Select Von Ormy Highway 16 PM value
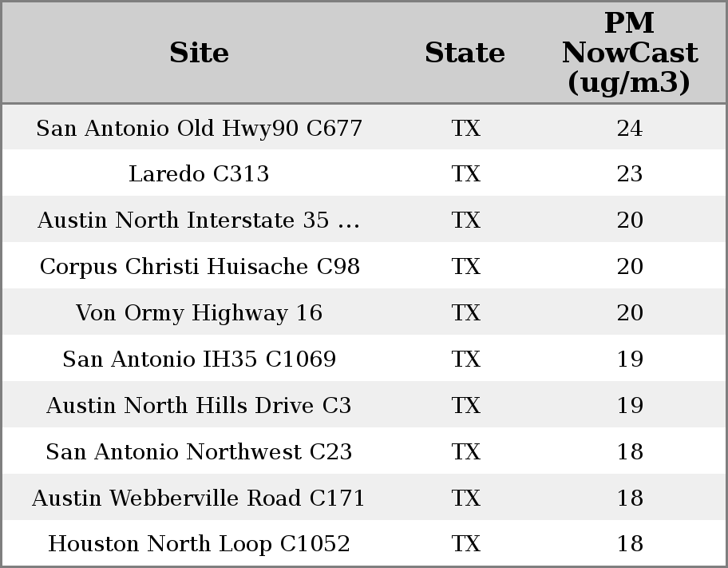 pyautogui.click(x=629, y=313)
